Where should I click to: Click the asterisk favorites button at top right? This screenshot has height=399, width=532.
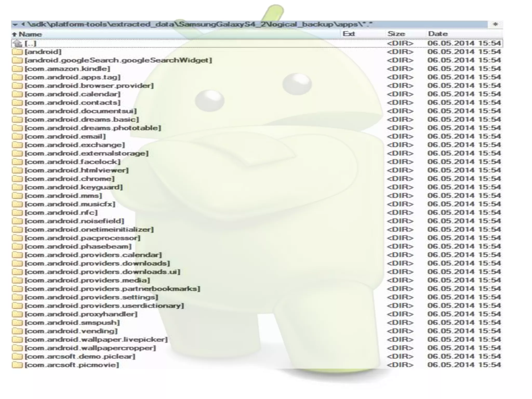coord(495,24)
